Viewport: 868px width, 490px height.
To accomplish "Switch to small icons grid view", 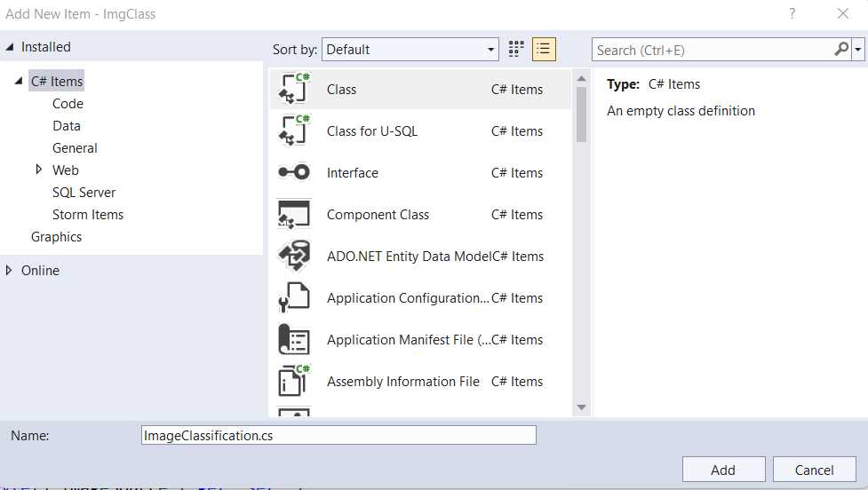I will (x=516, y=49).
